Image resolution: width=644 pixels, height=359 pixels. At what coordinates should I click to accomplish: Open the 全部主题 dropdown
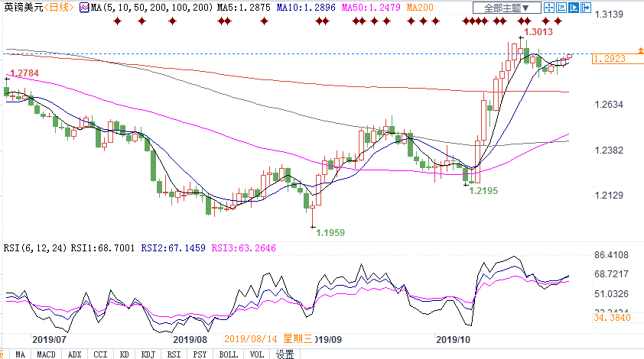501,8
